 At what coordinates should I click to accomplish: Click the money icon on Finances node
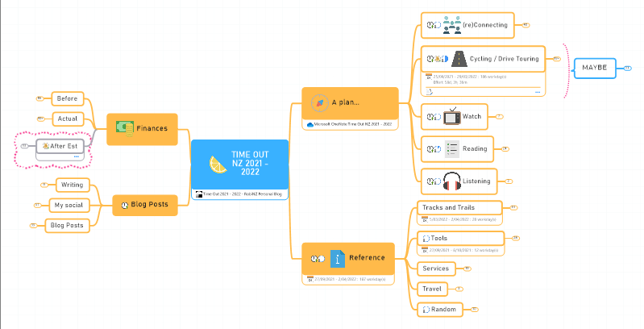point(124,128)
